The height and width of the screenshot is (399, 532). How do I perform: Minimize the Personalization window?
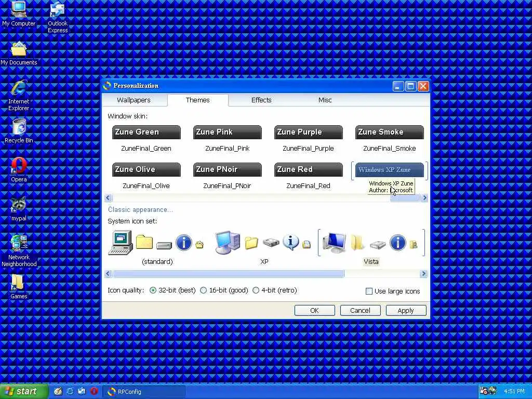[x=398, y=86]
